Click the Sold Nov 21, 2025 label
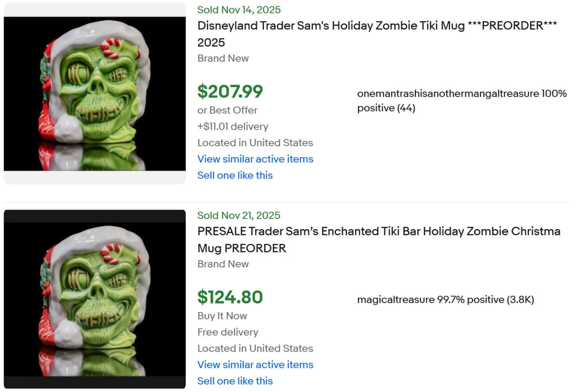Image resolution: width=588 pixels, height=392 pixels. (238, 215)
